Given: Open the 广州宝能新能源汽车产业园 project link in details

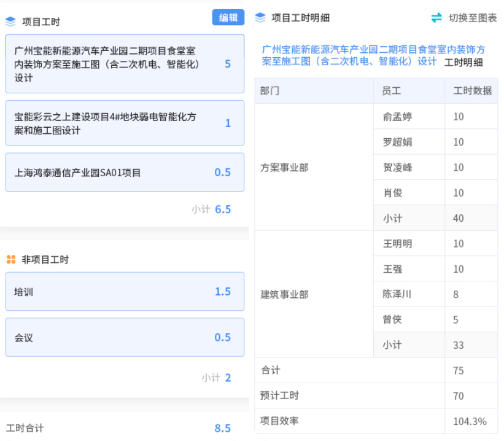Looking at the screenshot, I should click(373, 55).
